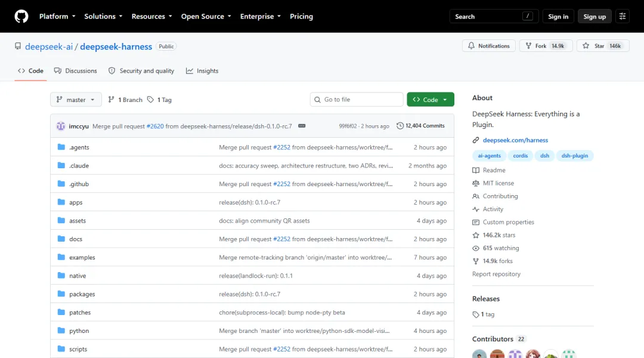Click the Notifications button
Screen dimensions: 644x358
pos(489,45)
